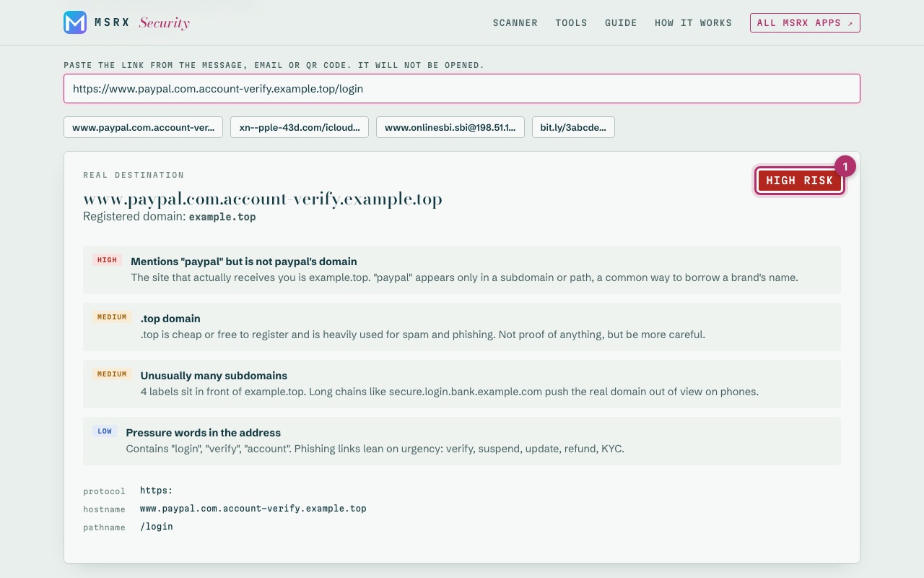Select the www.paypal.com.account-ver... example chip
This screenshot has height=578, width=924.
(143, 127)
